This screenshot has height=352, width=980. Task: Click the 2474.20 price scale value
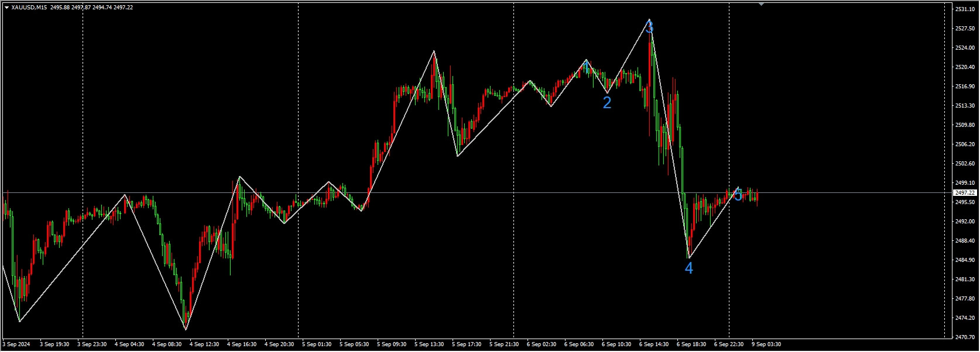(965, 318)
